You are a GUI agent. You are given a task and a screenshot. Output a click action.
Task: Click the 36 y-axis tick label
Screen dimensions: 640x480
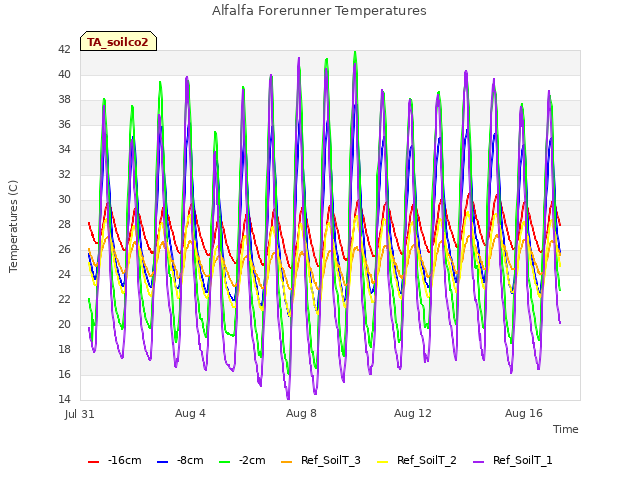(64, 124)
